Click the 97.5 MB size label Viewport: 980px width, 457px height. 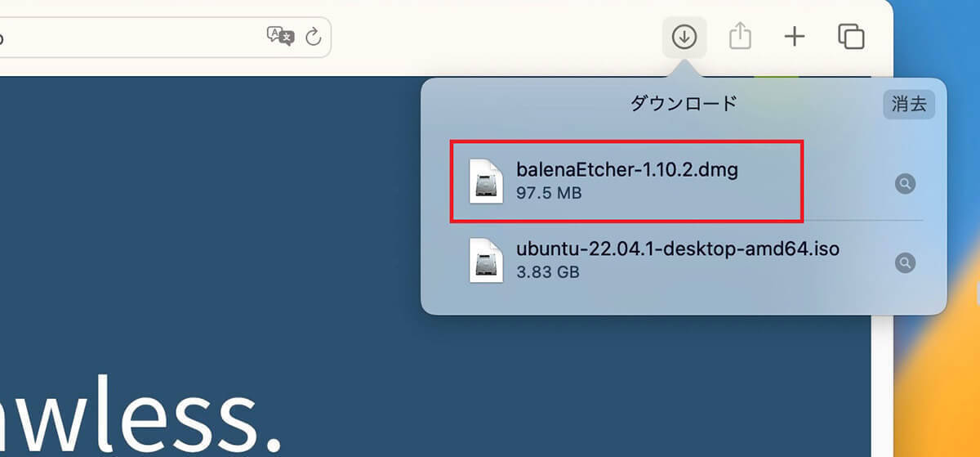(548, 194)
